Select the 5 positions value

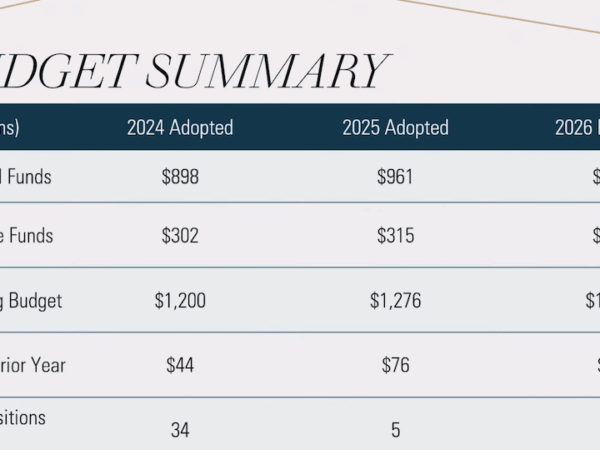point(396,430)
